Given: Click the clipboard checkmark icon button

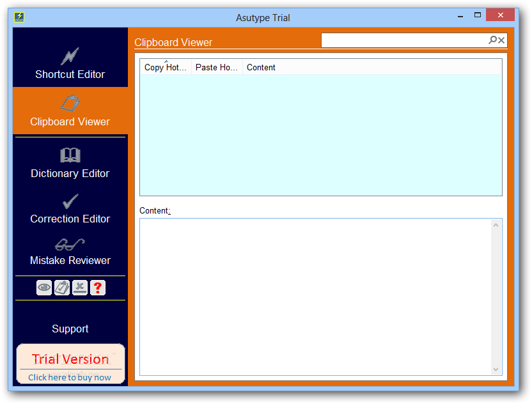Looking at the screenshot, I should (x=62, y=288).
